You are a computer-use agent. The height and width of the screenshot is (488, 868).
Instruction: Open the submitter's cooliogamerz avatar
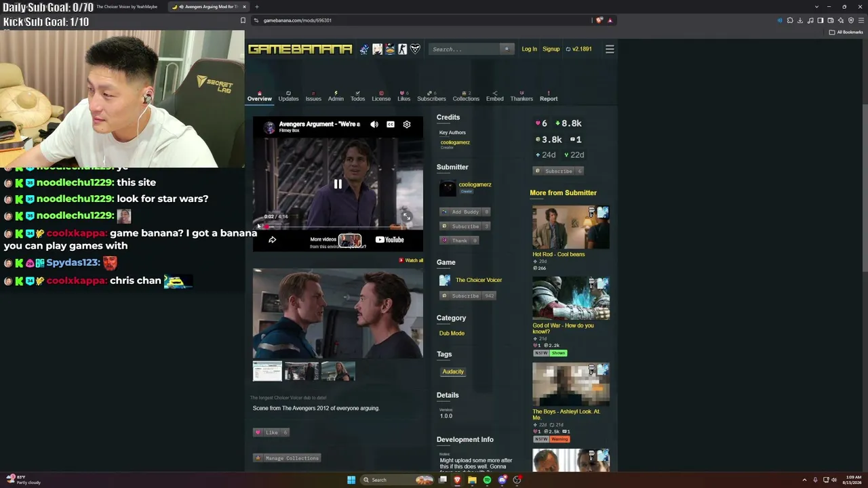[x=448, y=188]
